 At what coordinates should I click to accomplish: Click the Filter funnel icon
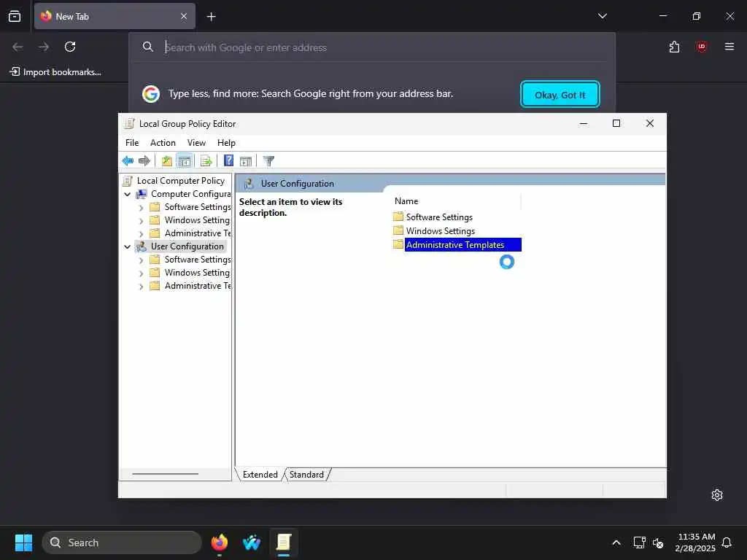pos(268,161)
